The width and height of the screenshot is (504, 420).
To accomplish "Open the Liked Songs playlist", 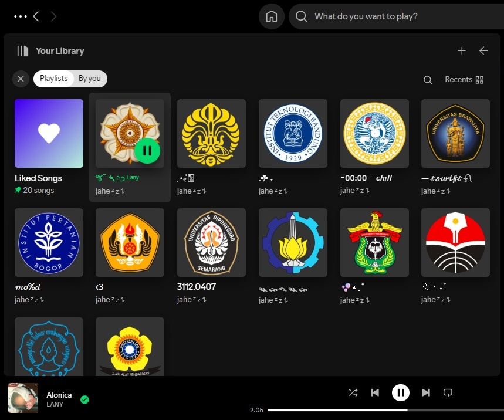I will point(49,133).
